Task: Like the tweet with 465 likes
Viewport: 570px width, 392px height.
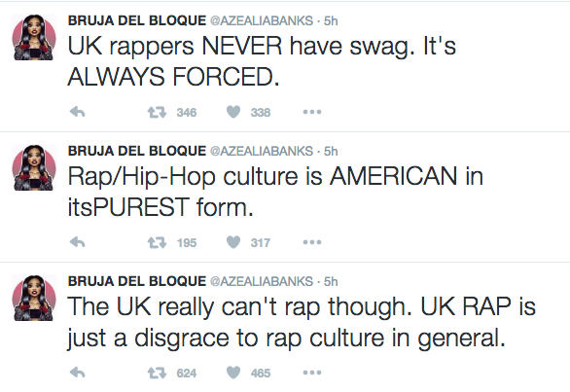Action: (x=233, y=373)
